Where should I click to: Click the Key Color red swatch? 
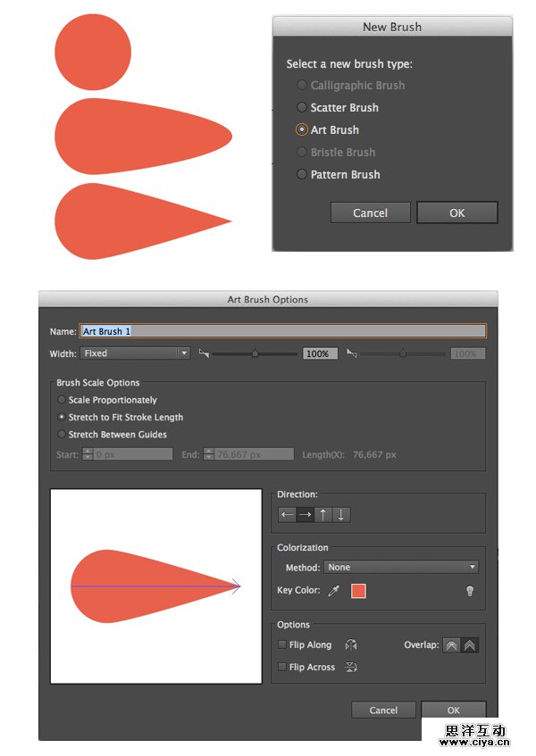[x=358, y=591]
